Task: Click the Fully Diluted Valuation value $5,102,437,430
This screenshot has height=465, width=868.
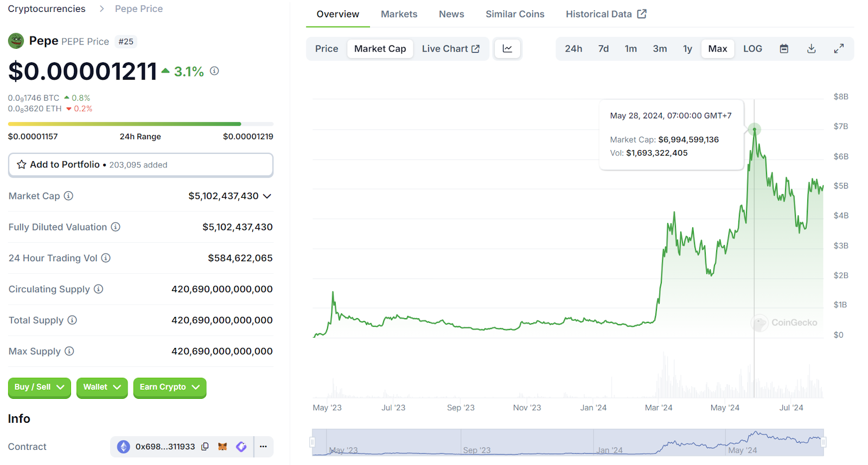Action: (238, 227)
